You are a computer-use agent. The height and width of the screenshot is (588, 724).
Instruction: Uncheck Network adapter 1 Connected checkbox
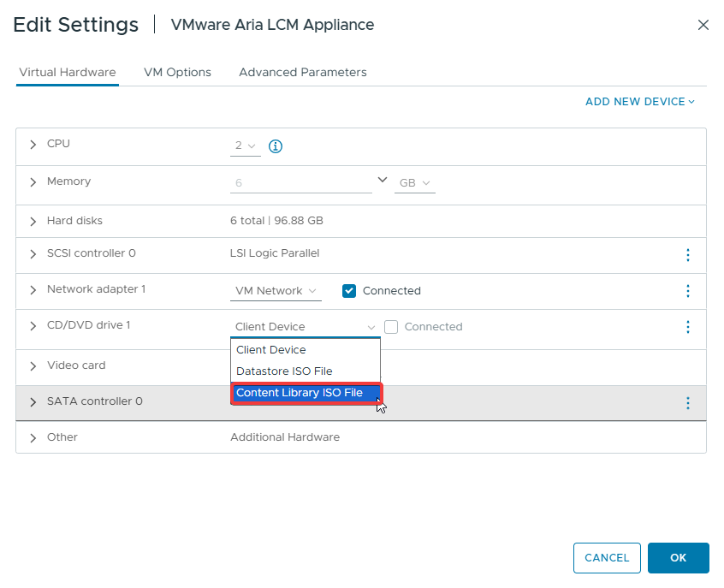click(349, 291)
